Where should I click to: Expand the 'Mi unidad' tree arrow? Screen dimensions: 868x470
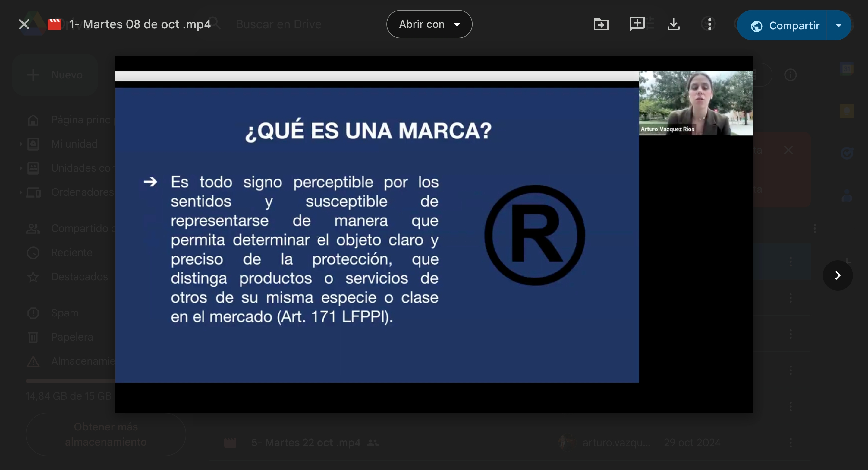coord(21,144)
